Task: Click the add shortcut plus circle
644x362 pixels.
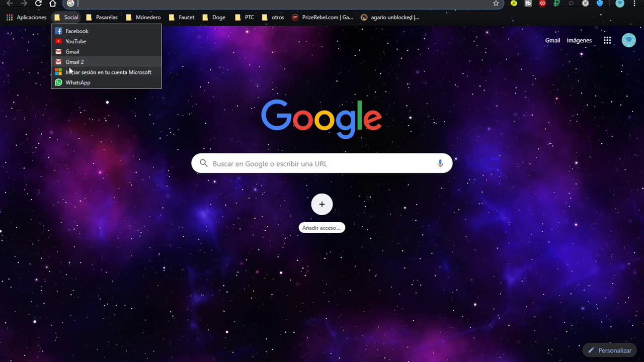Action: point(322,204)
